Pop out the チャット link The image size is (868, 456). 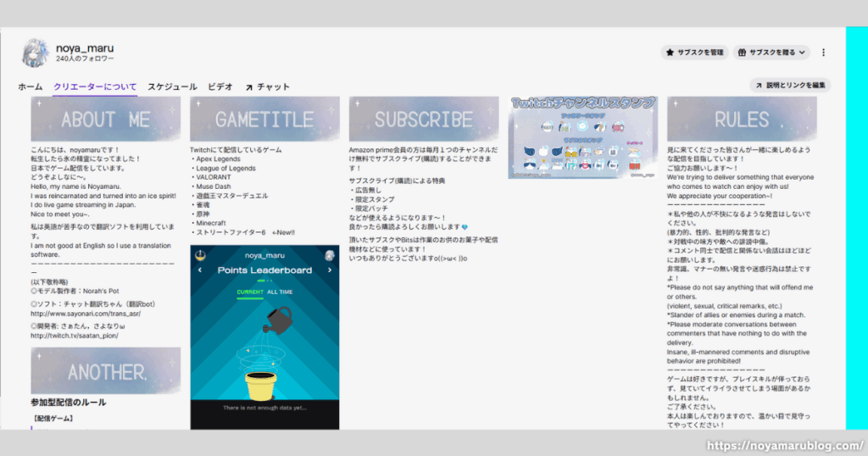pyautogui.click(x=267, y=86)
